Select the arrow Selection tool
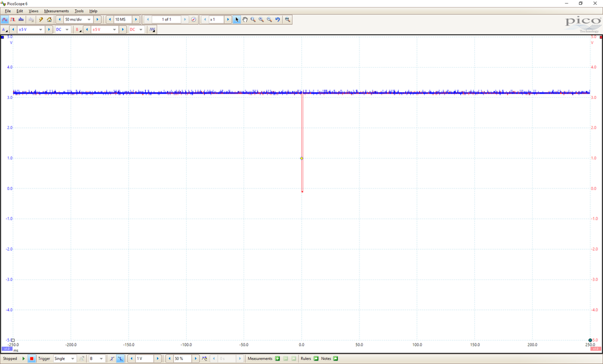This screenshot has height=364, width=603. [237, 19]
